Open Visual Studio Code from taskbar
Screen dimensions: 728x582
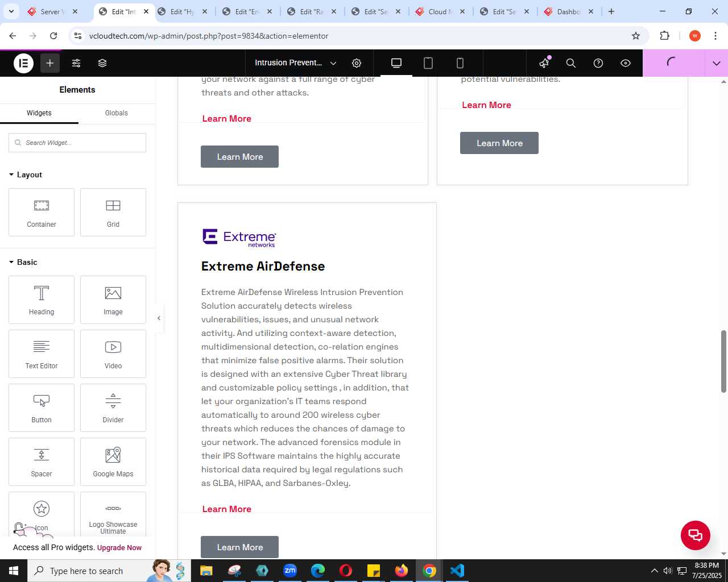pos(457,571)
